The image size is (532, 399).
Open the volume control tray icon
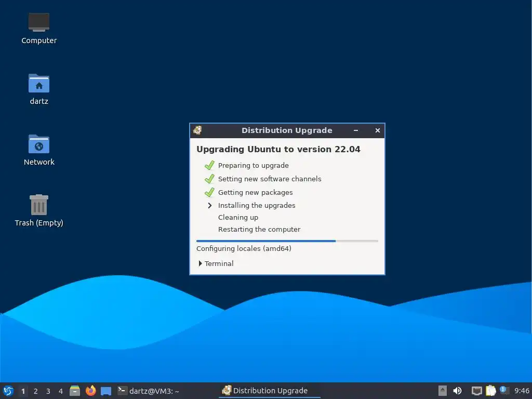457,391
